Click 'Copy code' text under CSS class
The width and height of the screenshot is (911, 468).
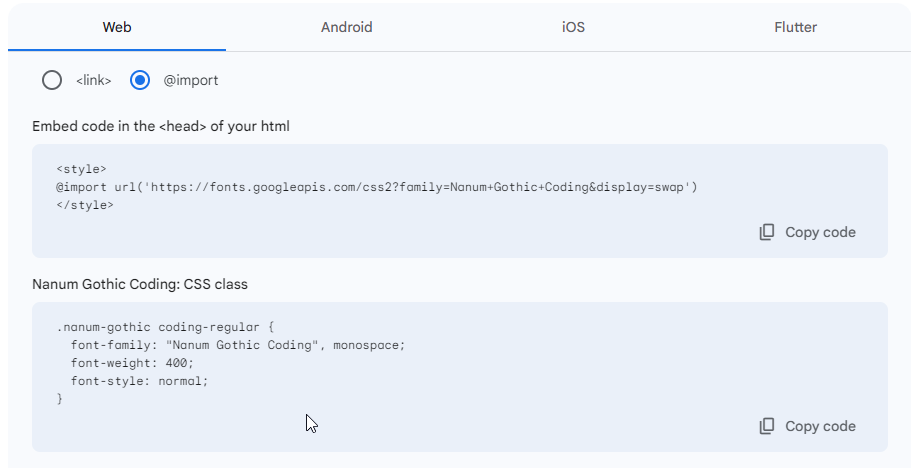pos(820,426)
